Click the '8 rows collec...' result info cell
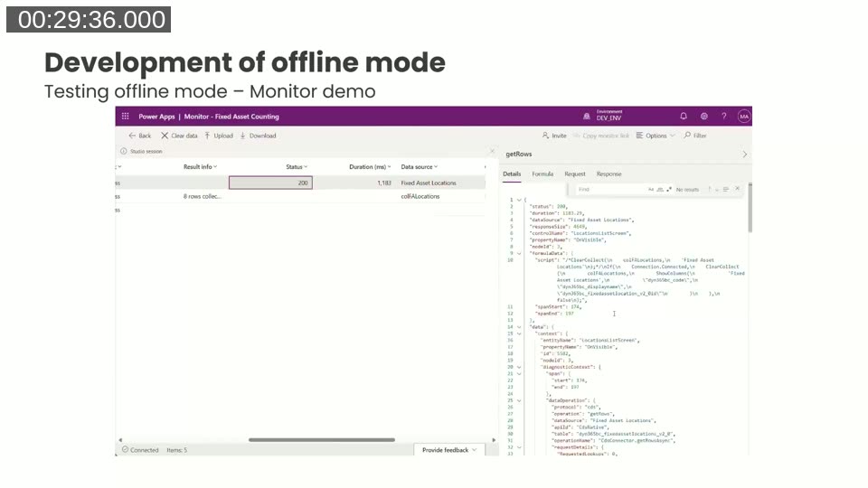 pyautogui.click(x=202, y=196)
